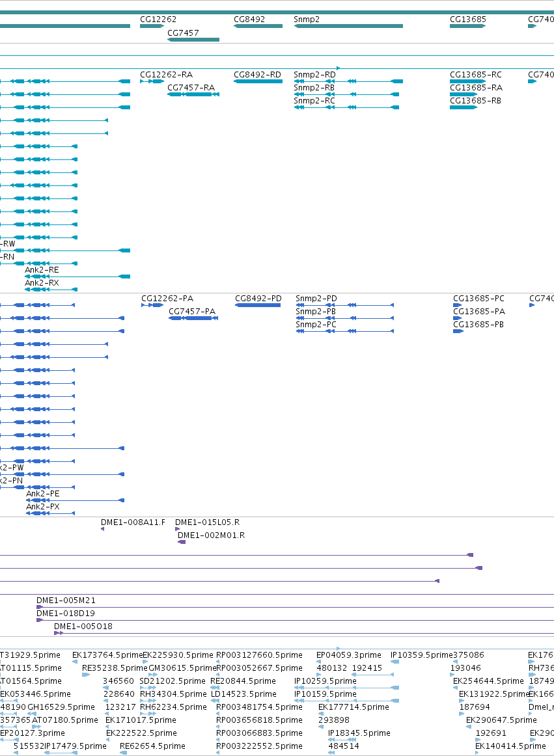Click the CG12262-PA protein label
This screenshot has width=554, height=756.
click(x=167, y=299)
